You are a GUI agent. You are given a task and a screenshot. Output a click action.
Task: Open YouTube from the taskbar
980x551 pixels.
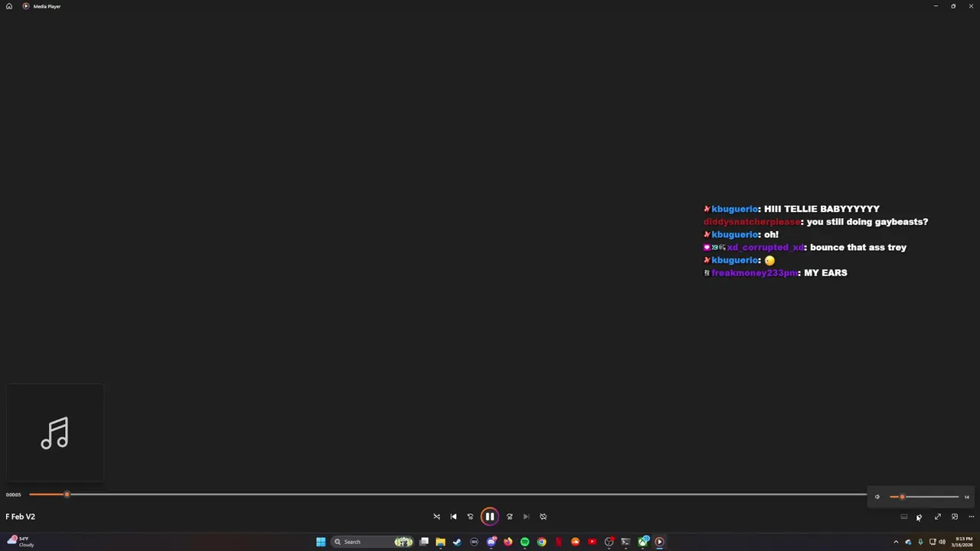click(592, 542)
